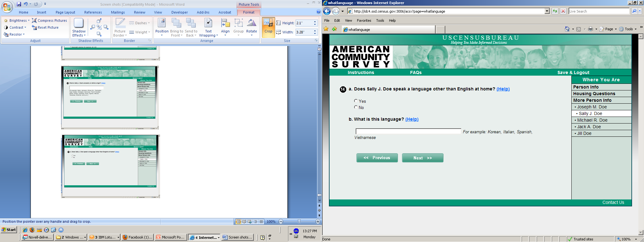Switch to Facebook Firefox taskbar button

click(137, 237)
